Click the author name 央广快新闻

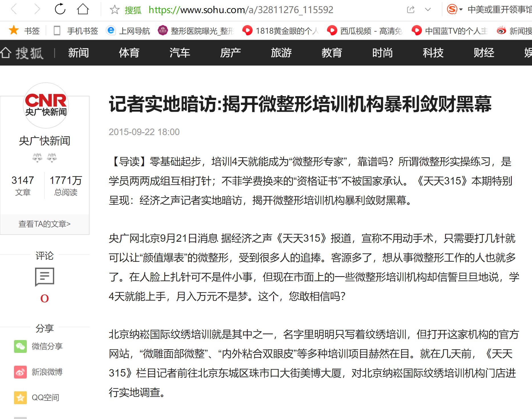coord(44,141)
